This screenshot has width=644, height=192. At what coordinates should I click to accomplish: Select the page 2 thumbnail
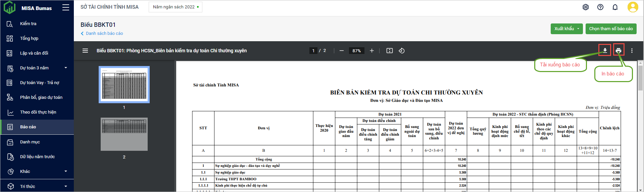click(124, 134)
